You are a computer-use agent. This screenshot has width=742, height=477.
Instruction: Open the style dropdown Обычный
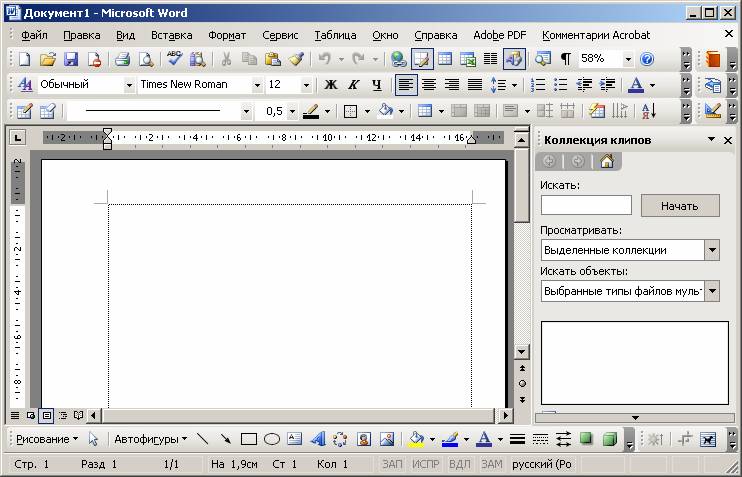[x=129, y=86]
